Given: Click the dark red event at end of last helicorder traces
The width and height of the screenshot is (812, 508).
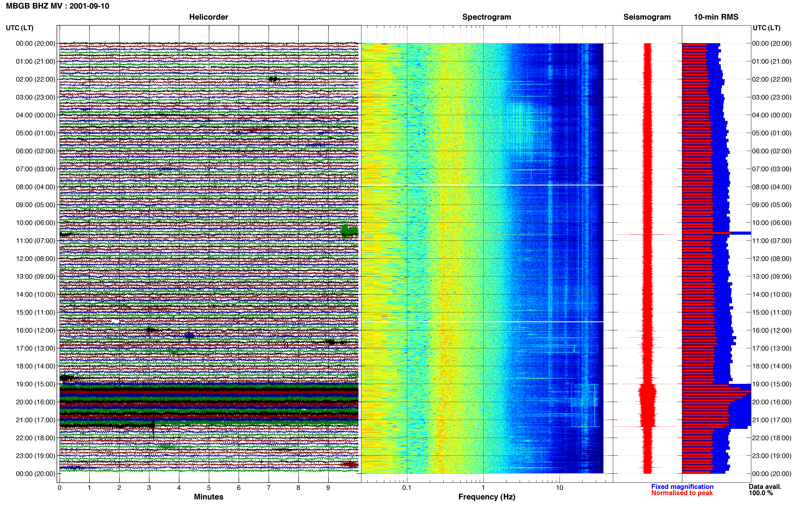Looking at the screenshot, I should pos(350,464).
